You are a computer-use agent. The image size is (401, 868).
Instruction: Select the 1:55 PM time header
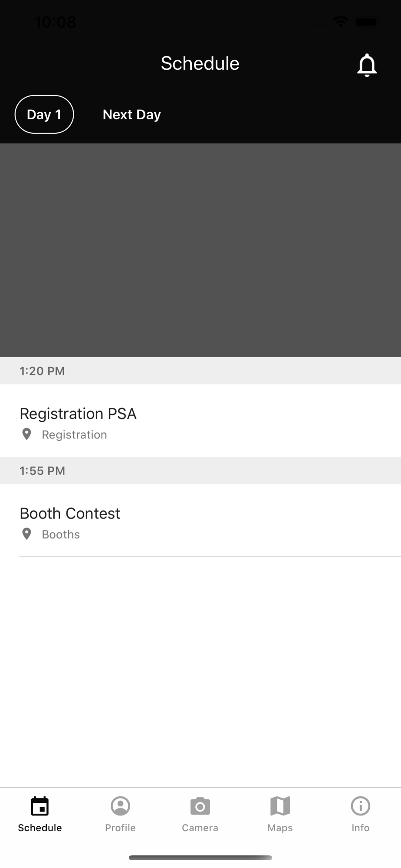[200, 470]
